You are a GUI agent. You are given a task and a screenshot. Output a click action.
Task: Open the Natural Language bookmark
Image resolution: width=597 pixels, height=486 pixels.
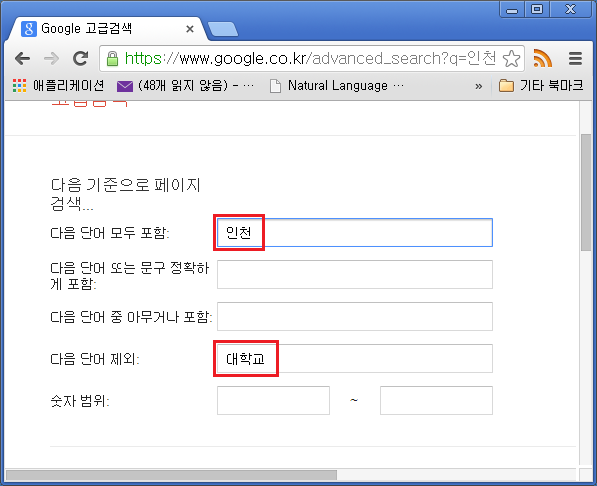coord(337,86)
